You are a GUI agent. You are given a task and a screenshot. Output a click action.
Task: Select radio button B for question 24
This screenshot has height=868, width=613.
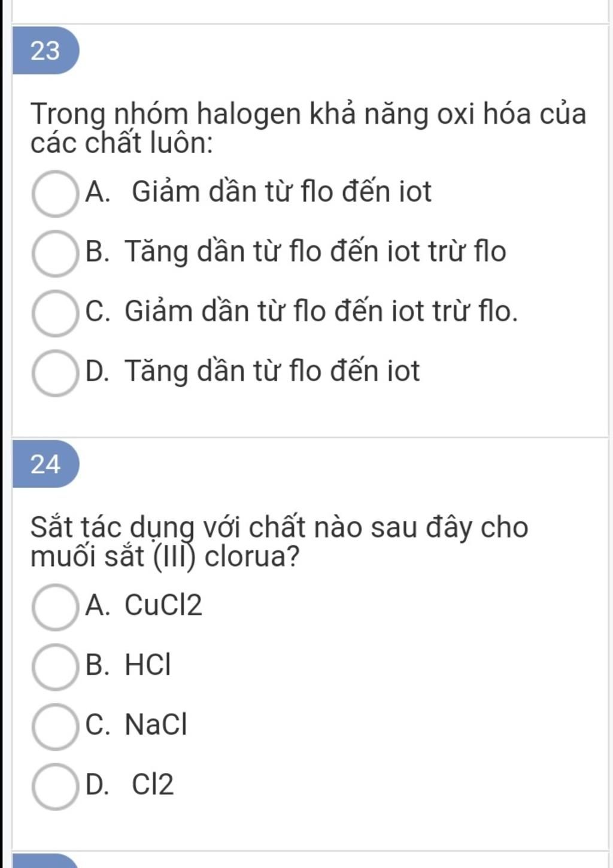click(55, 666)
